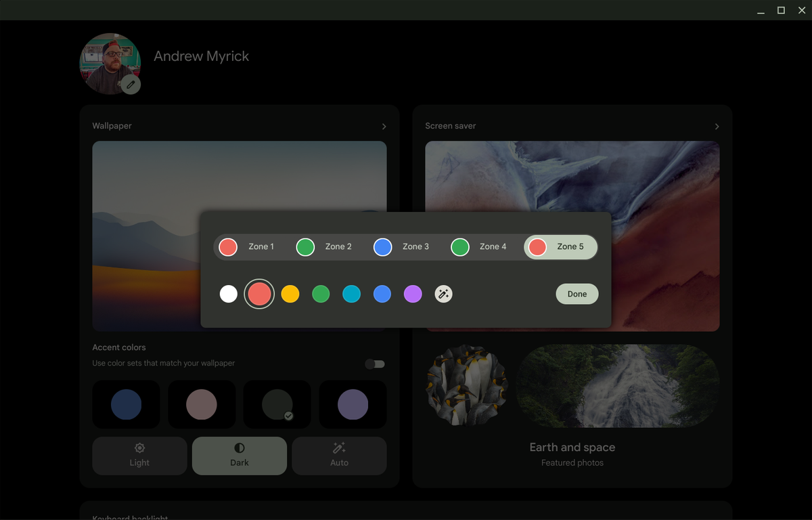The image size is (812, 520).
Task: Enable the accent colors wallpaper matching toggle
Action: [374, 364]
